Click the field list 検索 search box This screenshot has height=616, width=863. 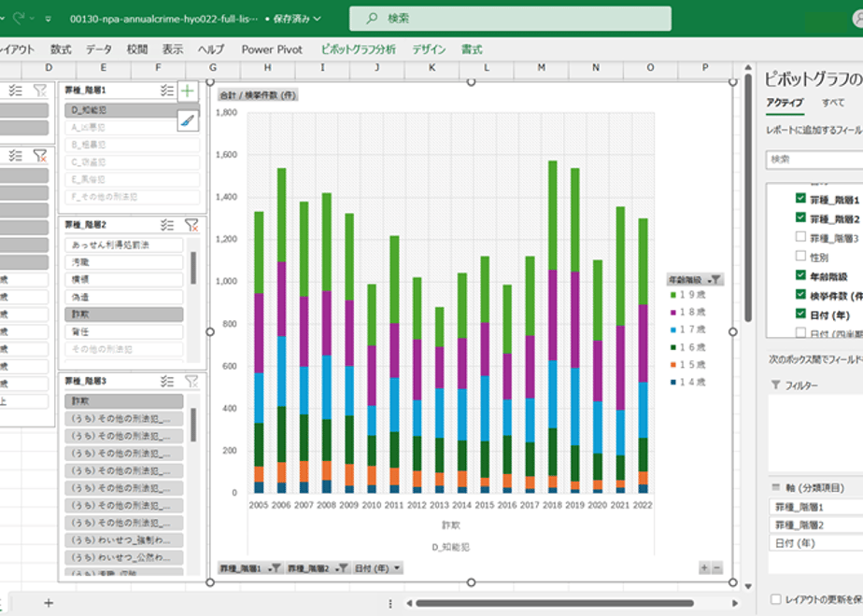[814, 160]
